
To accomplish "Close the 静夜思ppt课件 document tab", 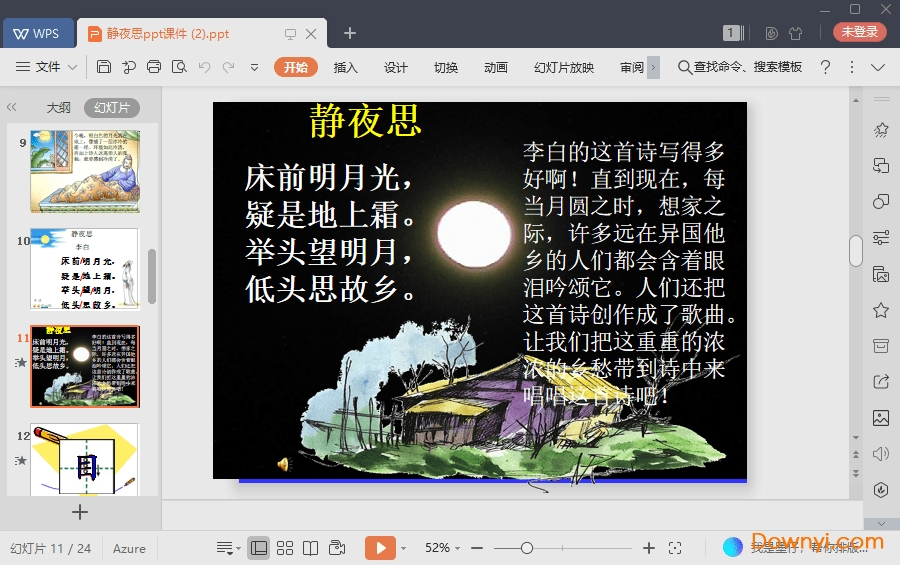I will pos(311,34).
